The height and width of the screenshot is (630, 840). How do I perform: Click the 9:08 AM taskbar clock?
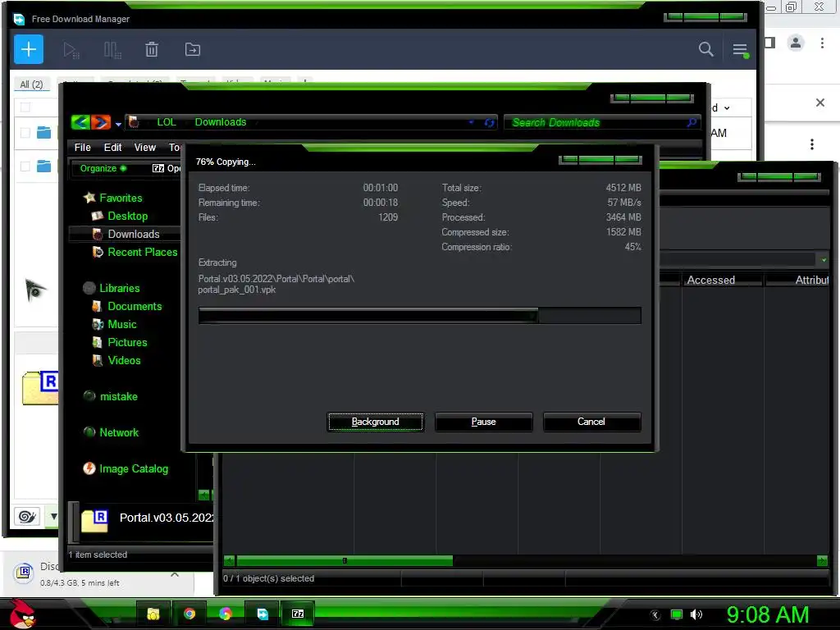767,614
